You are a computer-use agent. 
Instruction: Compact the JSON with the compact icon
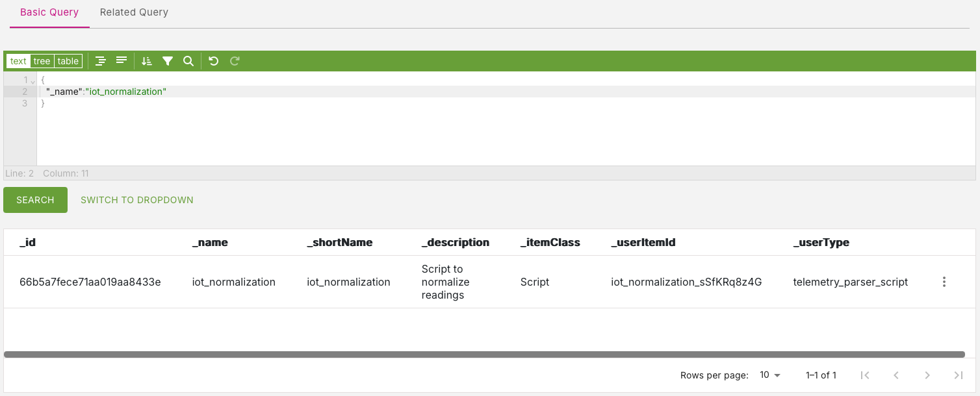(x=122, y=61)
